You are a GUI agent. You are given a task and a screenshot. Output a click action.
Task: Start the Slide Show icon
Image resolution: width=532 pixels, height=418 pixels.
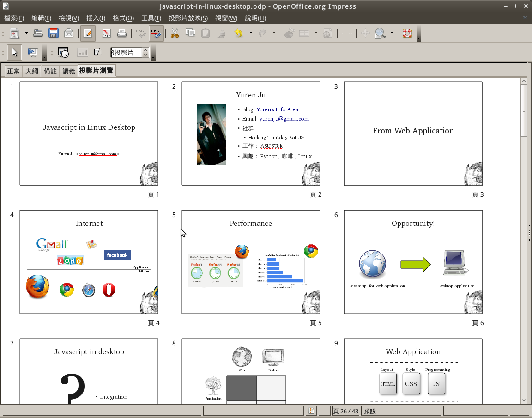click(x=33, y=52)
